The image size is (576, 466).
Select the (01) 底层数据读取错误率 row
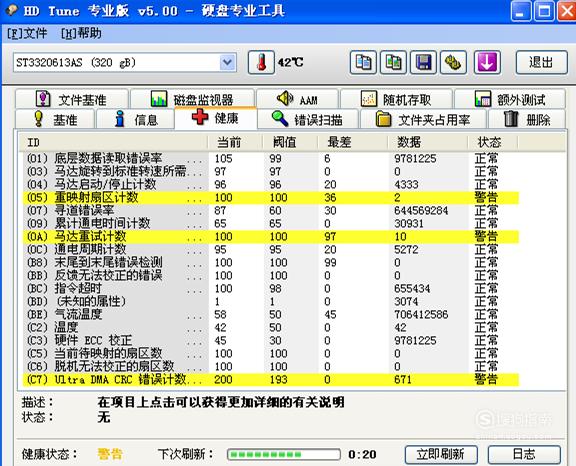coord(270,159)
